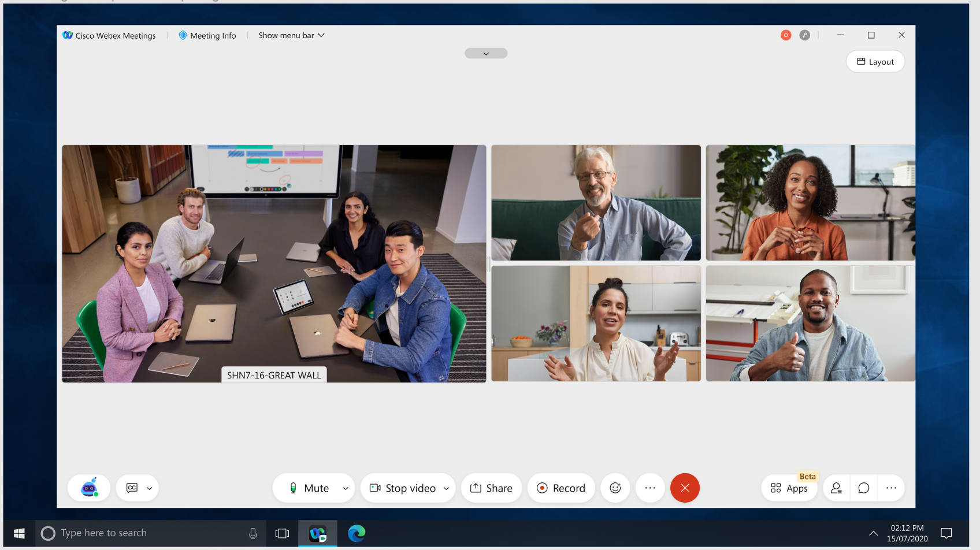Open the participants panel
The width and height of the screenshot is (980, 550).
pyautogui.click(x=836, y=488)
